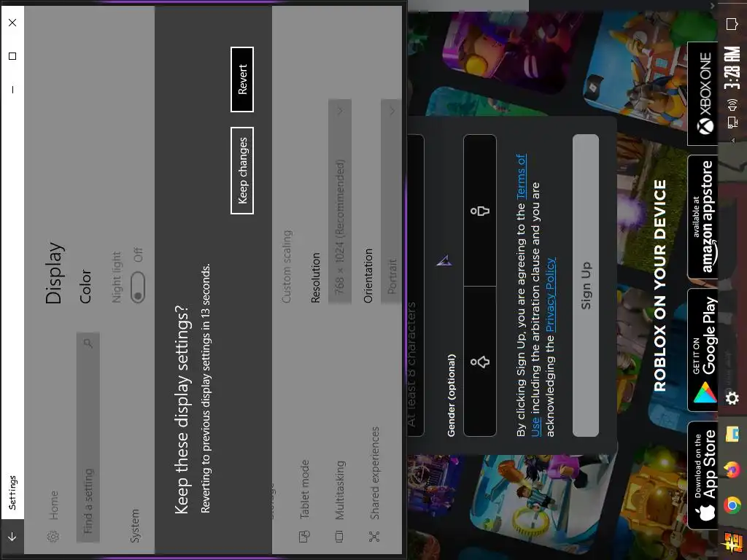Select the female gender icon in Roblox

[x=480, y=362]
